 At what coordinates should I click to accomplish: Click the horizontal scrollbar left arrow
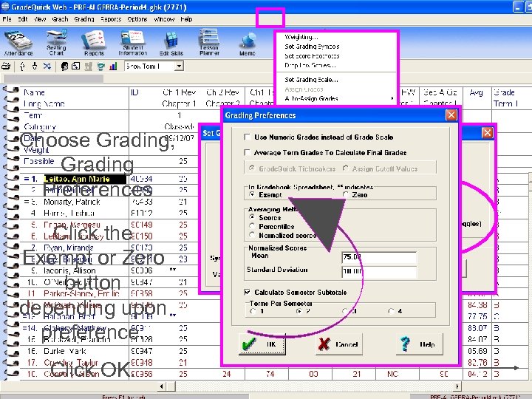(162, 386)
